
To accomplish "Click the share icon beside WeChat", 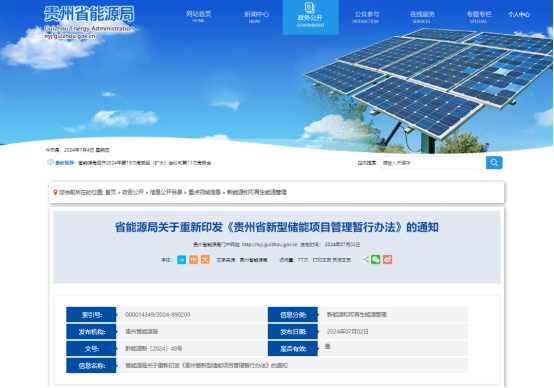I will [366, 259].
